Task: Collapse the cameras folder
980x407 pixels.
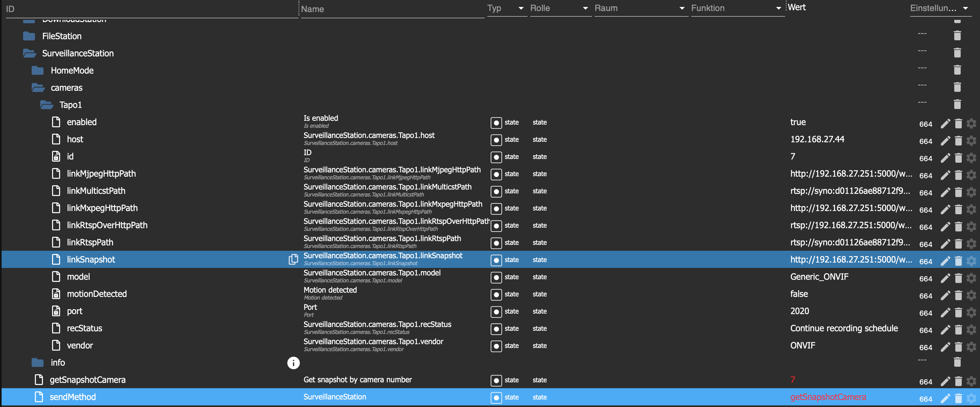Action: [38, 88]
